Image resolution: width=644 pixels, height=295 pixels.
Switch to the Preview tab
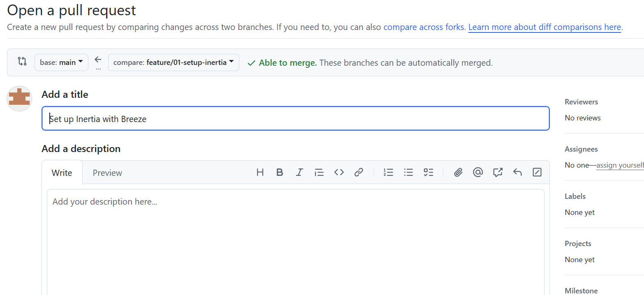click(x=107, y=173)
